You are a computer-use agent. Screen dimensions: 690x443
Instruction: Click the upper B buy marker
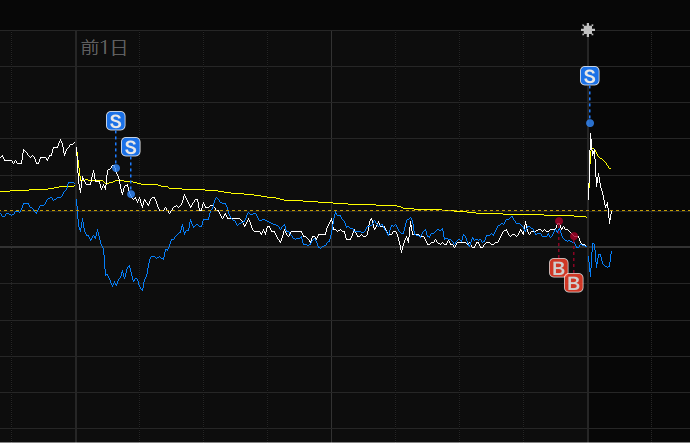click(558, 268)
